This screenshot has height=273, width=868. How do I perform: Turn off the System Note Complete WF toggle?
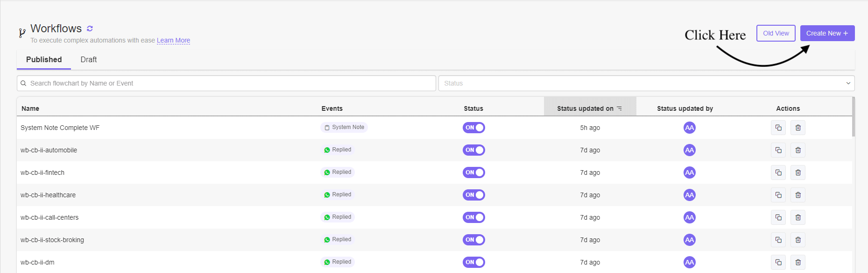point(473,128)
